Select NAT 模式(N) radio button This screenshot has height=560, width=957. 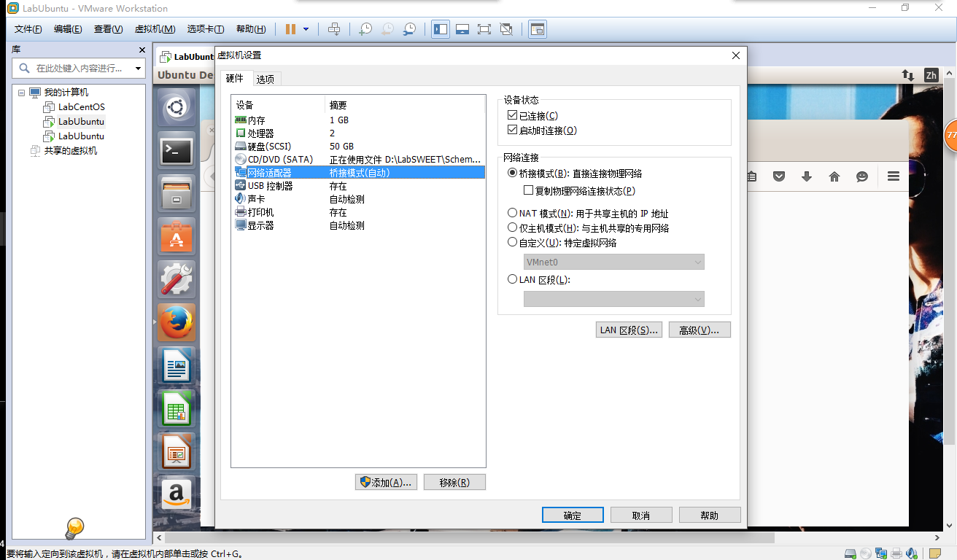512,214
